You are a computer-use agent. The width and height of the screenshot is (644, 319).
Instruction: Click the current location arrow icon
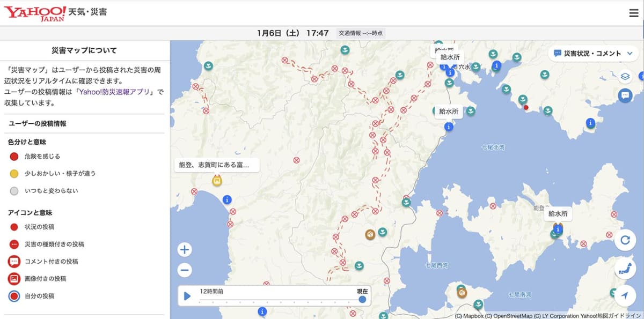click(626, 294)
